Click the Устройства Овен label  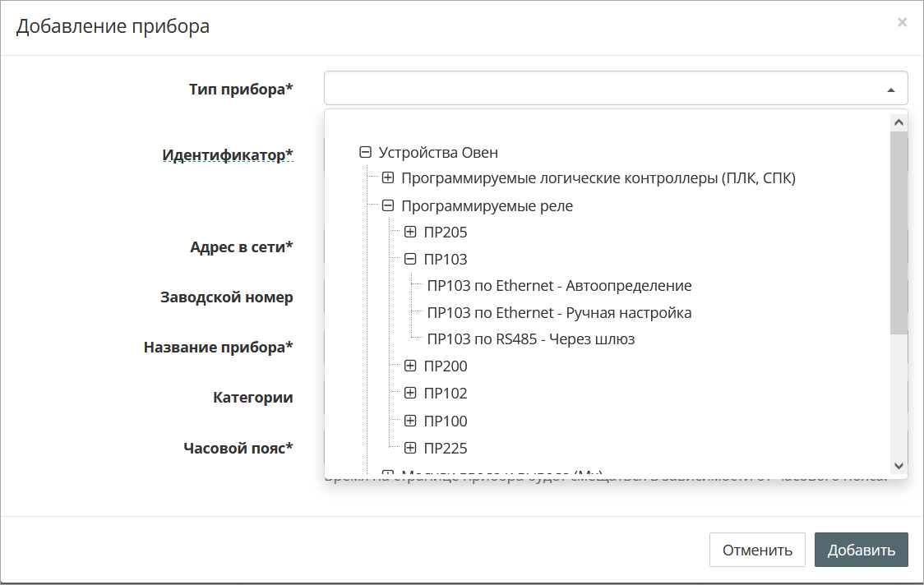coord(438,152)
